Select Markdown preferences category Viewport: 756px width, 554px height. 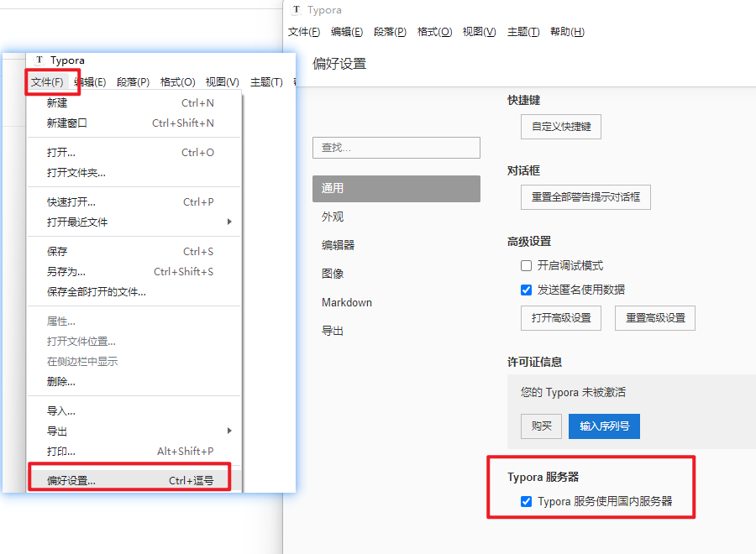[396, 302]
